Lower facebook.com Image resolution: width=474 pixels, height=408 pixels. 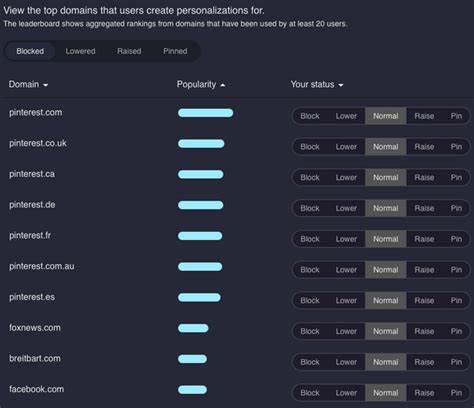point(346,393)
